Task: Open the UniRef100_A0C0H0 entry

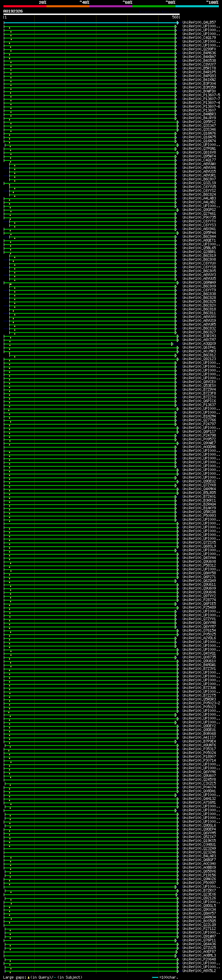Action: pyautogui.click(x=199, y=864)
